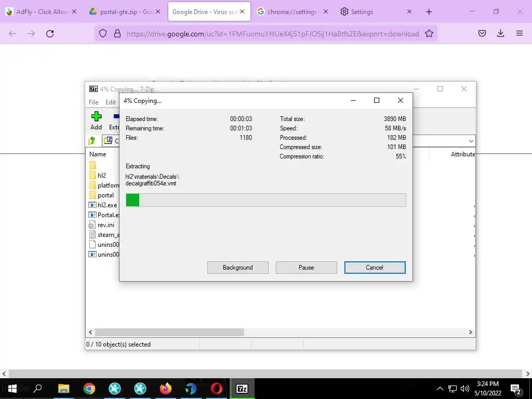Open File Explorer from the taskbar

pos(64,389)
